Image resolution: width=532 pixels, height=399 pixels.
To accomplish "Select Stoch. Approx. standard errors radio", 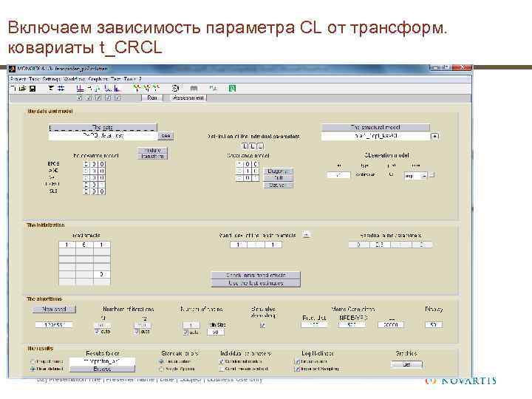I will tap(162, 369).
